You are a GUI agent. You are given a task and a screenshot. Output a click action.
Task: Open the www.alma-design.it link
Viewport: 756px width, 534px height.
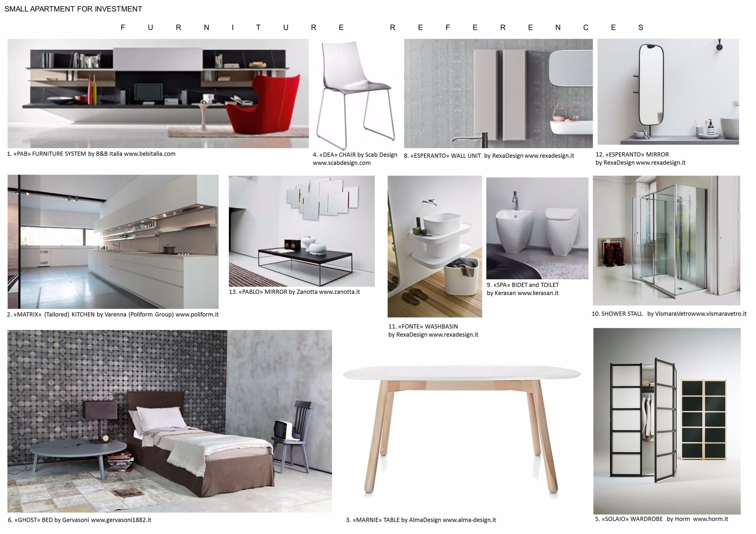click(x=469, y=520)
